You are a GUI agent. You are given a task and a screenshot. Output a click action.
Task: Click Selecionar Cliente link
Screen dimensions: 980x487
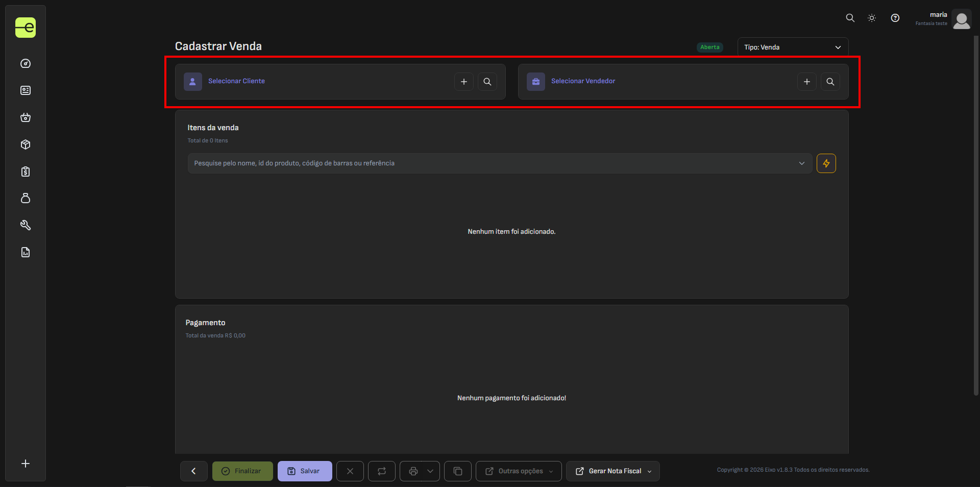236,81
